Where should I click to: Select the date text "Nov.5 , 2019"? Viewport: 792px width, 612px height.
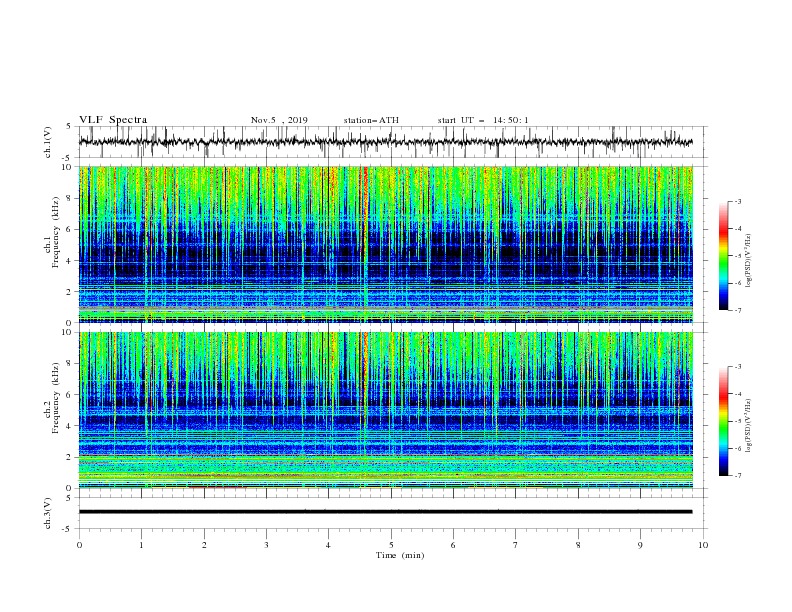279,120
